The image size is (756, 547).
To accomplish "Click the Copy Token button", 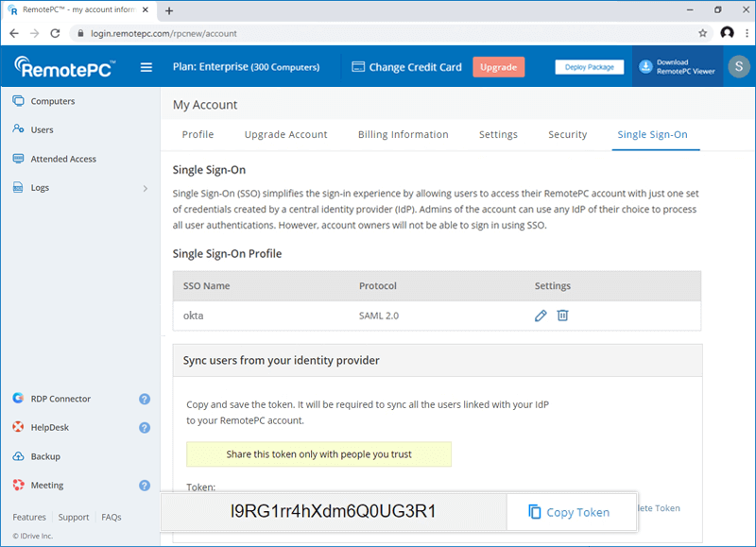I will click(568, 512).
